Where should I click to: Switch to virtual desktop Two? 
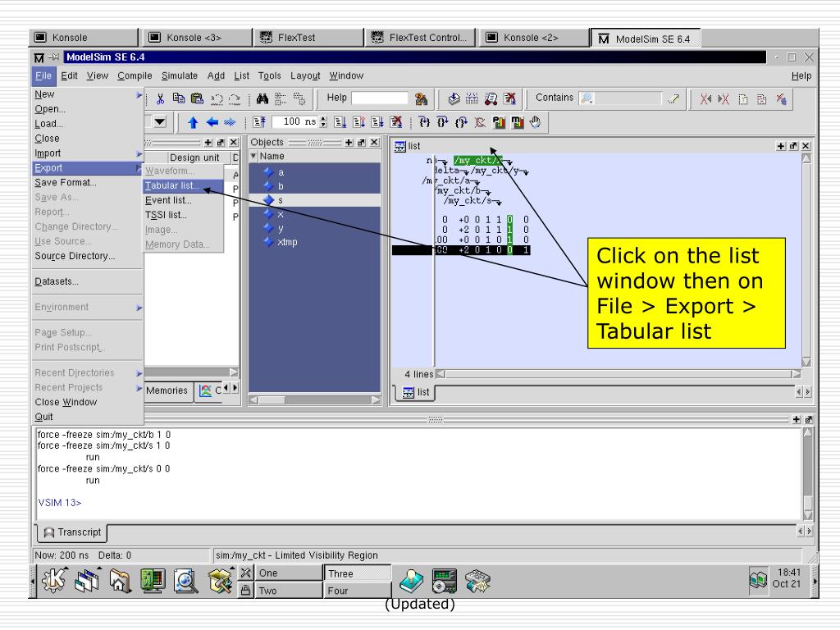click(x=288, y=591)
